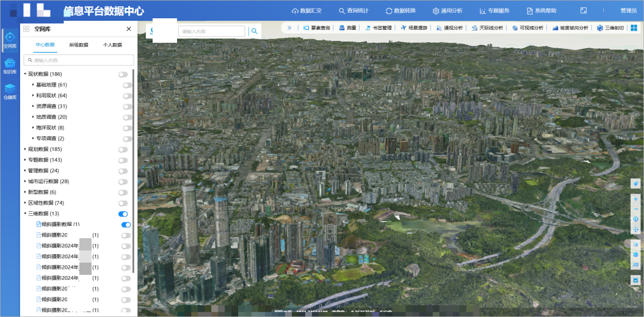Screen dimensions: 644x317
Task: Collapse toolbar with double chevron arrow
Action: [289, 28]
